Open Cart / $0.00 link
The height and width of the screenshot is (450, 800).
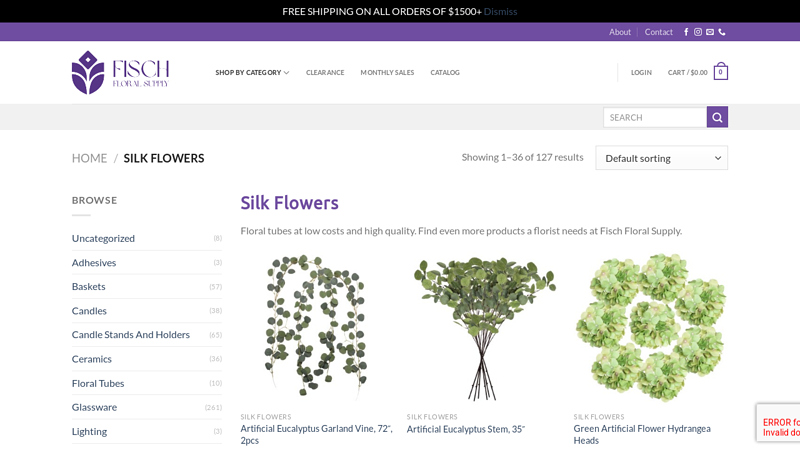[687, 72]
